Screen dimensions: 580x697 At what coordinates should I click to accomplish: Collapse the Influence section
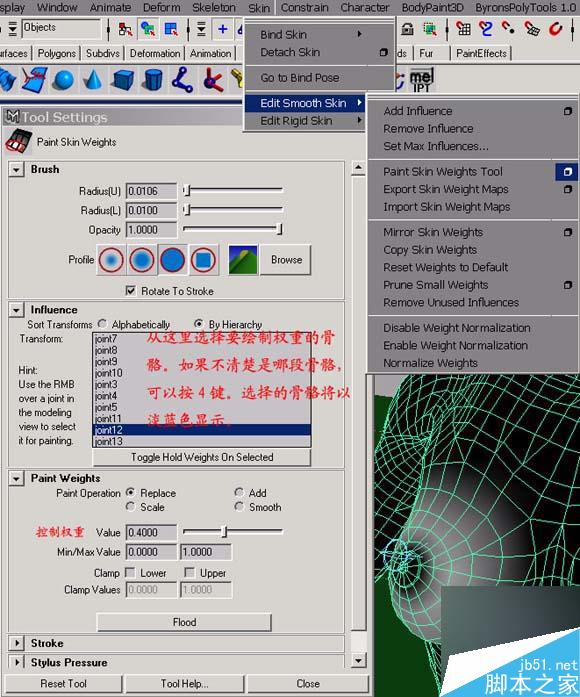[x=16, y=310]
